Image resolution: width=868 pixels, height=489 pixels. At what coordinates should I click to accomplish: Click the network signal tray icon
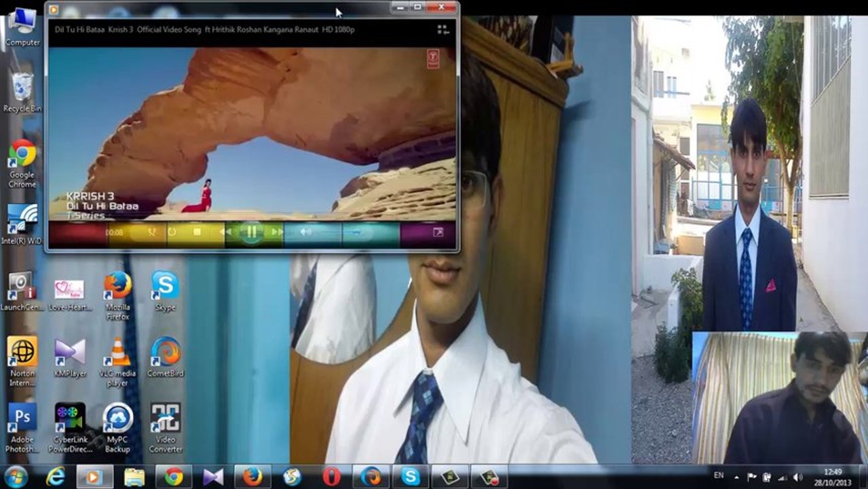click(x=782, y=477)
